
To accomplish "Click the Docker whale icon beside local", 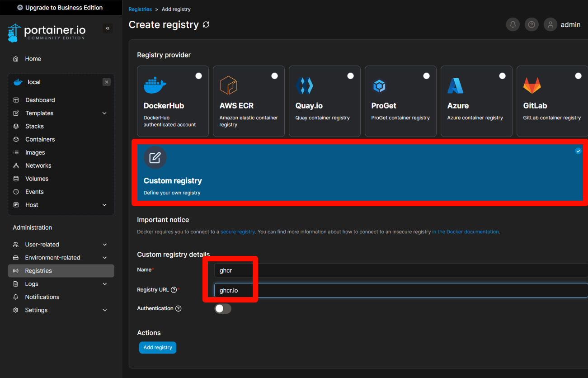I will pyautogui.click(x=18, y=82).
